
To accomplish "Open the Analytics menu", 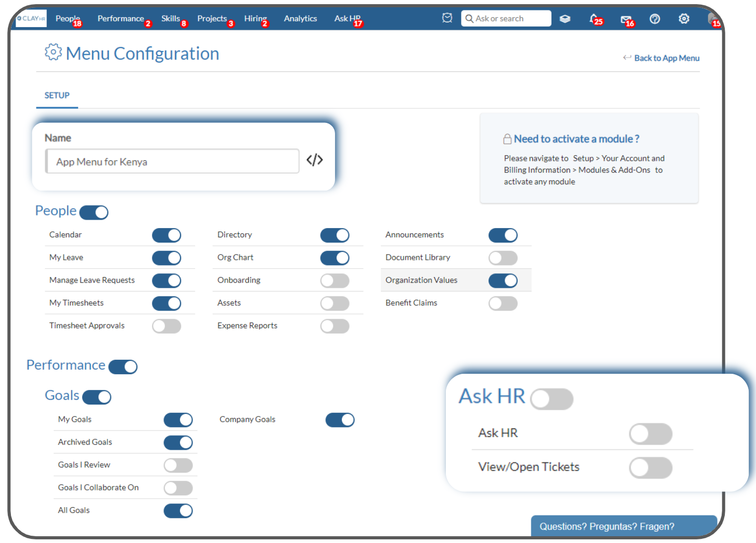I will (x=300, y=18).
